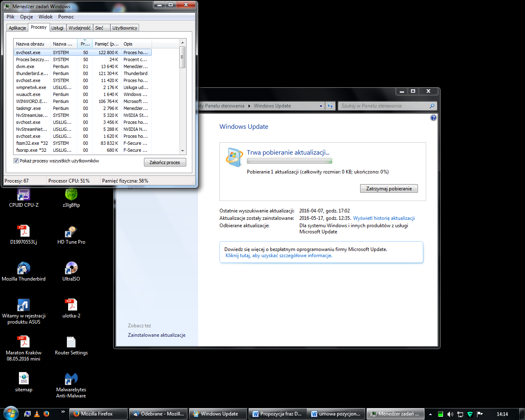This screenshot has width=525, height=420.
Task: Open the ulotka-2 PDF desktop file
Action: pos(71,308)
